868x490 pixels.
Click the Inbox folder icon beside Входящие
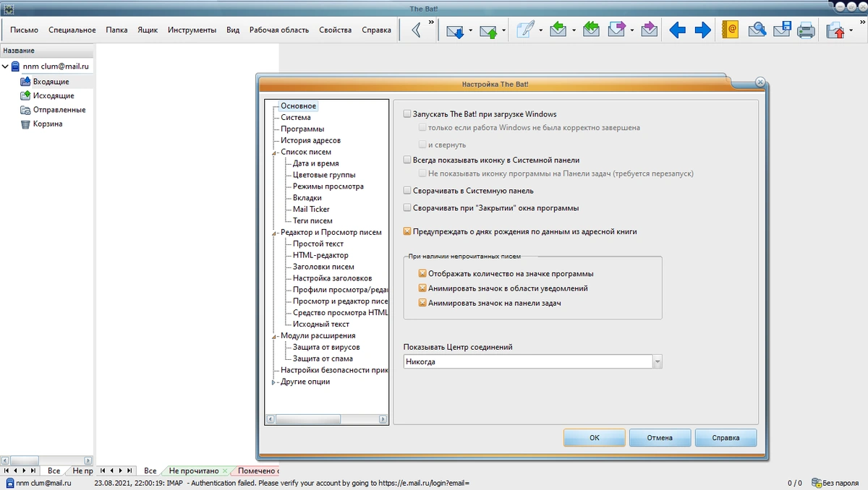coord(25,82)
